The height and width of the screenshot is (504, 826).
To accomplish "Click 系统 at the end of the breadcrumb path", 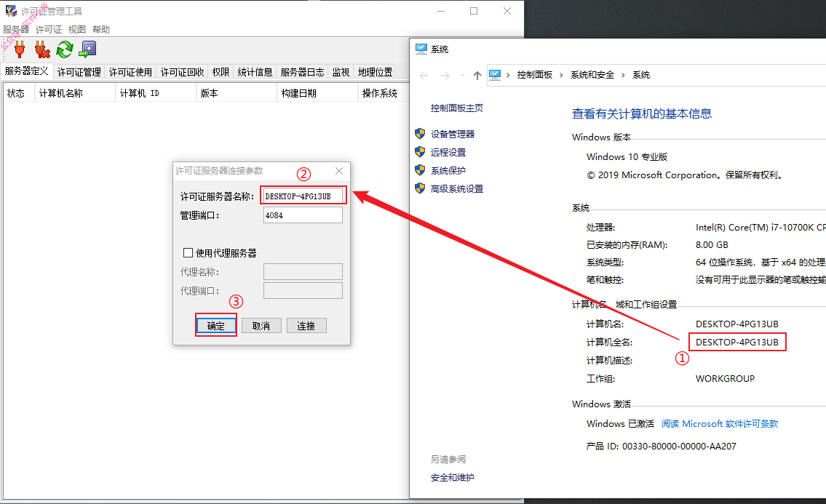I will pyautogui.click(x=641, y=76).
